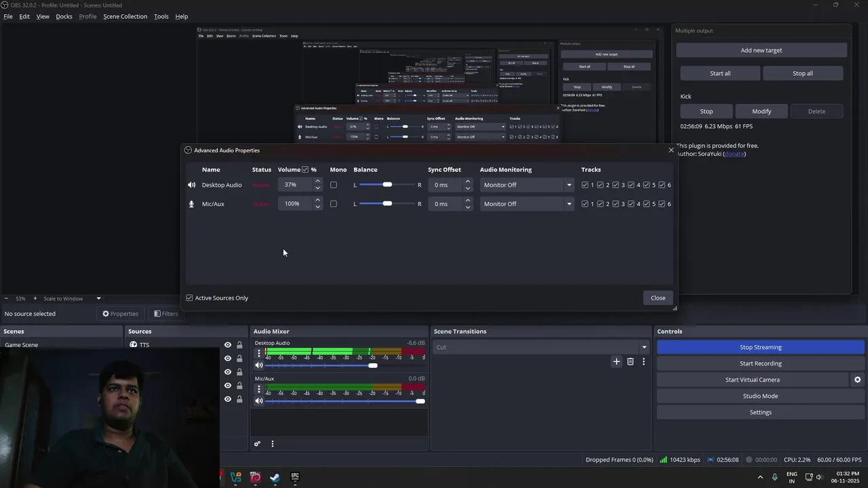This screenshot has width=868, height=488.
Task: Open the Cut scene transition dropdown
Action: pos(540,347)
